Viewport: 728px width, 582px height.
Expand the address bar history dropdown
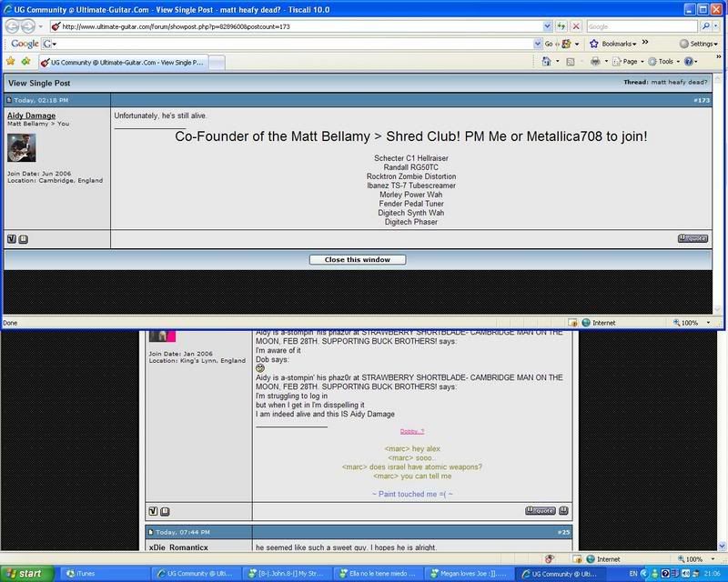click(x=548, y=26)
